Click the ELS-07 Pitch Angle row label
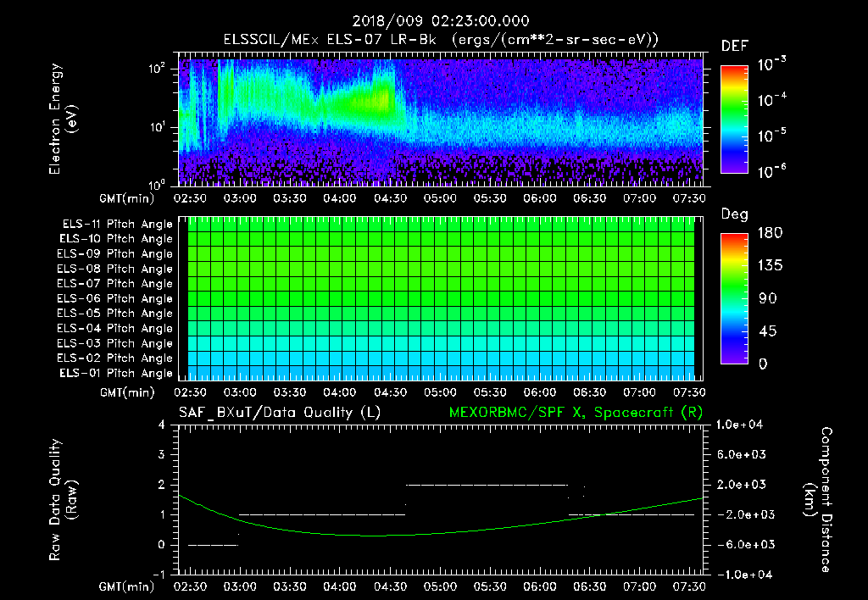 115,283
